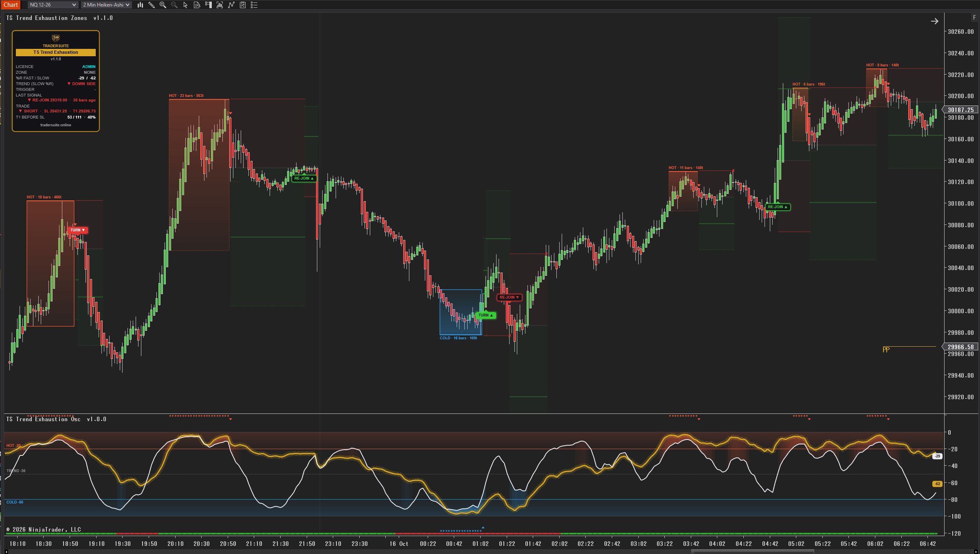The image size is (980, 554).
Task: Click the TS Trend Exhaustion yellow title bar
Action: pyautogui.click(x=56, y=52)
